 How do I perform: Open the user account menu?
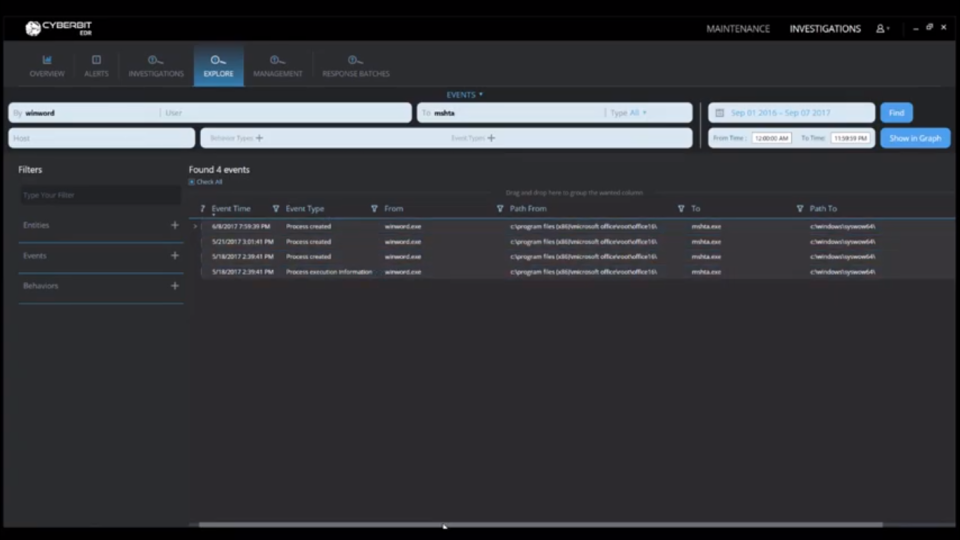(x=882, y=29)
